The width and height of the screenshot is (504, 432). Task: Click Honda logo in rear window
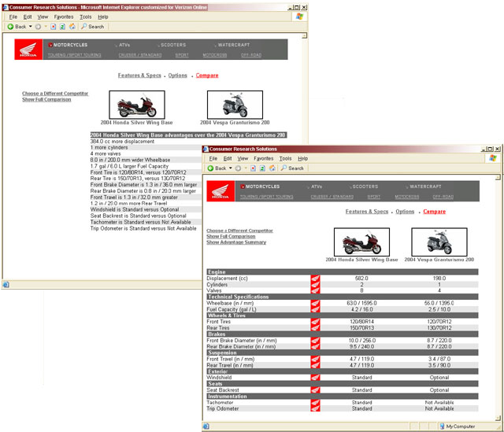coord(28,50)
